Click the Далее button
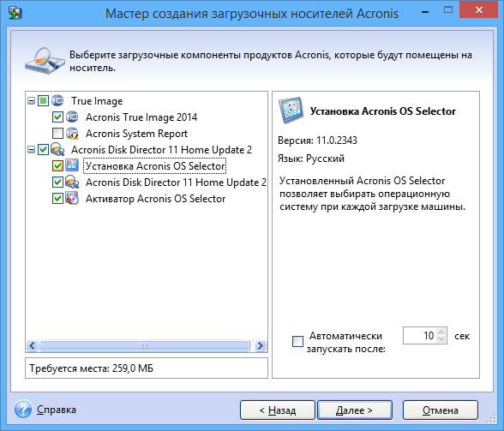The height and width of the screenshot is (431, 504). tap(355, 410)
